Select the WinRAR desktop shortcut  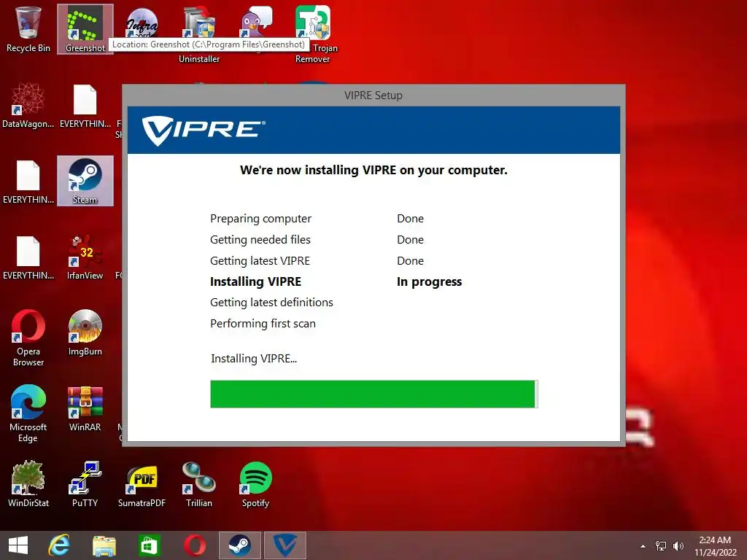point(85,408)
